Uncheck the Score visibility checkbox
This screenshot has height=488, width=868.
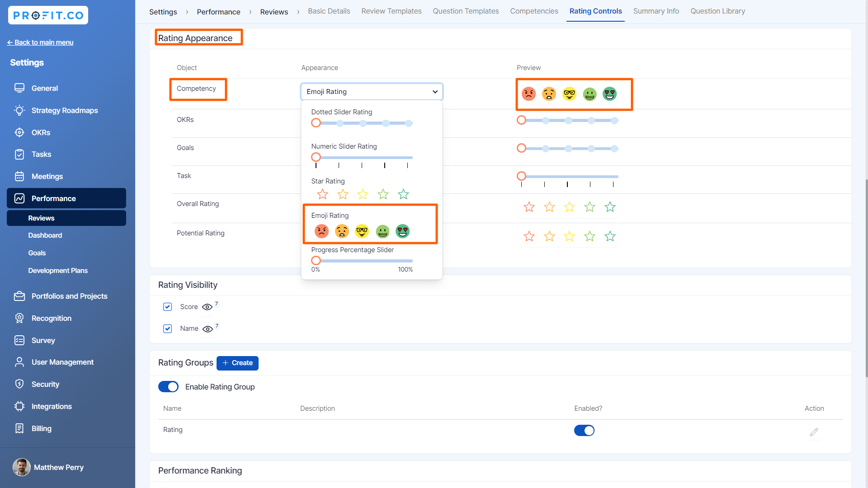[x=167, y=307]
